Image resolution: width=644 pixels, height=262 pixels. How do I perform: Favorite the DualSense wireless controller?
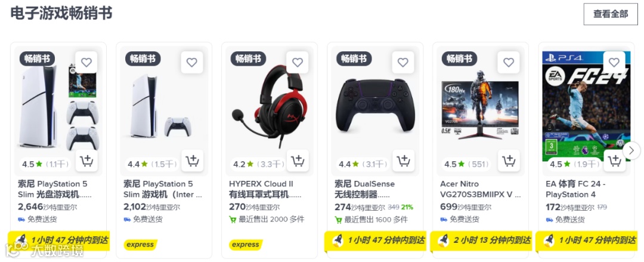pos(403,63)
